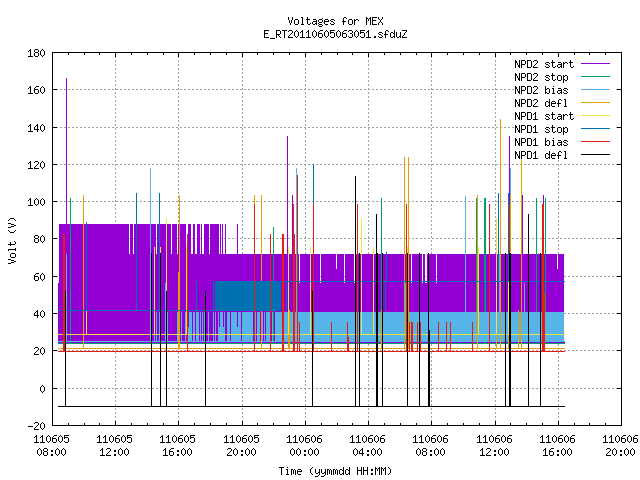Click the yellow line sample beside NPD1 start
This screenshot has height=480, width=640.
[x=595, y=116]
